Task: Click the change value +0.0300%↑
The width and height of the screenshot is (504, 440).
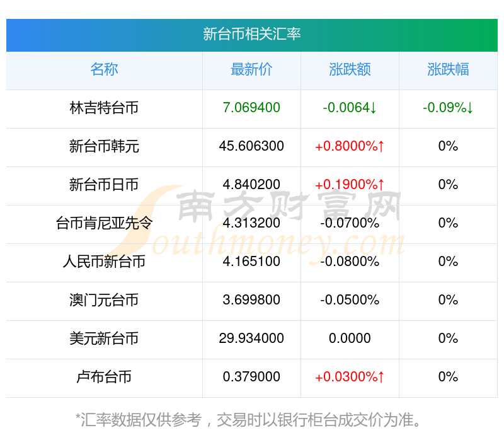Action: point(350,377)
